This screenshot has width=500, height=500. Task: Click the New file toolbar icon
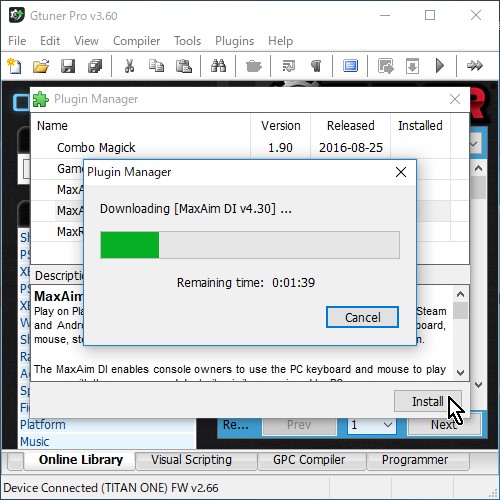[14, 66]
